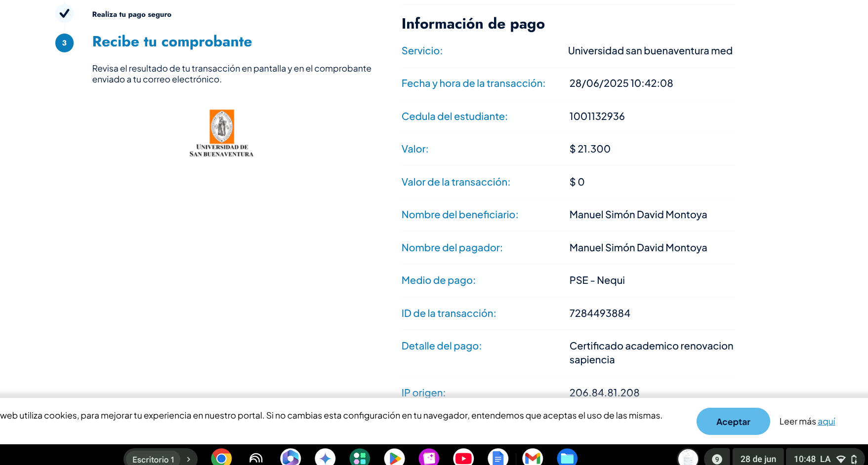Expand the Escritorio 1 desk chevron
The image size is (868, 465).
pyautogui.click(x=188, y=459)
